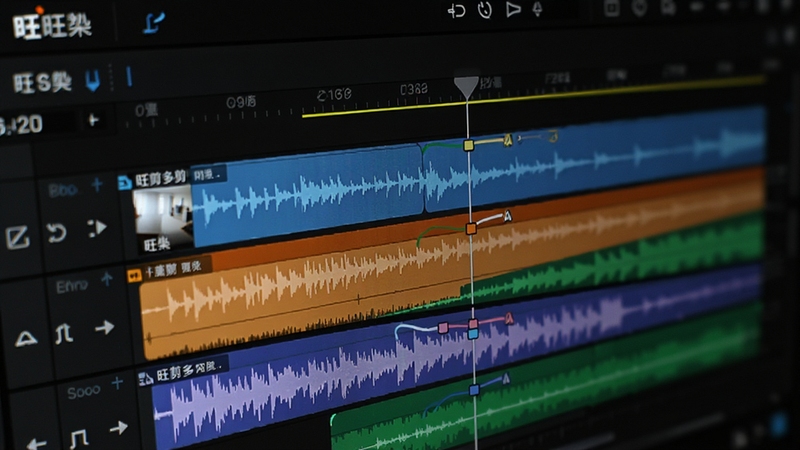Click the undo arrow icon in top toolbar
800x450 pixels.
pos(456,10)
